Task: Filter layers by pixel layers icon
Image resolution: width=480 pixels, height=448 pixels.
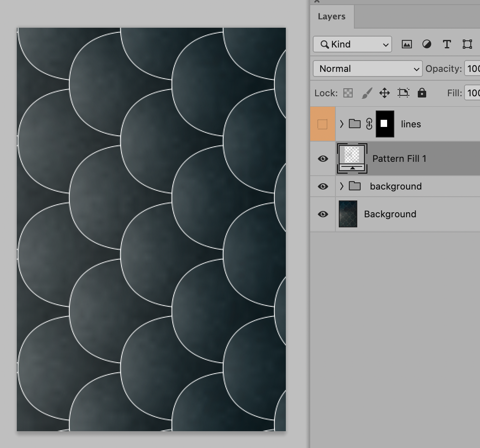Action: coord(406,44)
